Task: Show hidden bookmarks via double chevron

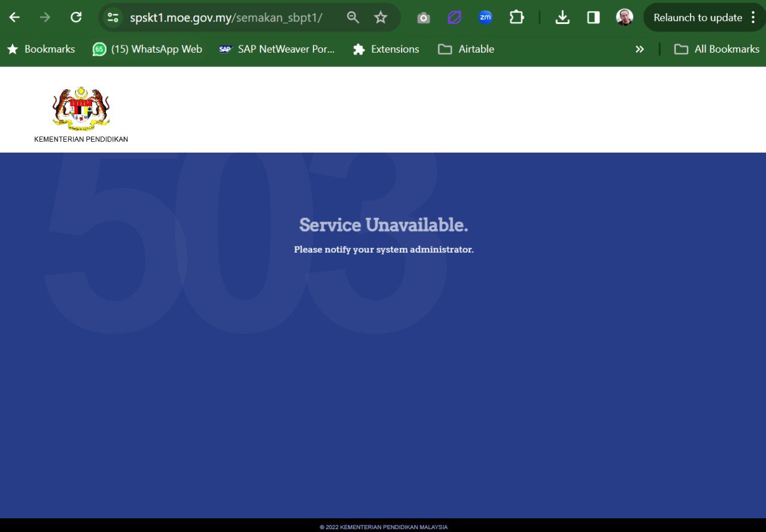Action: click(x=640, y=49)
